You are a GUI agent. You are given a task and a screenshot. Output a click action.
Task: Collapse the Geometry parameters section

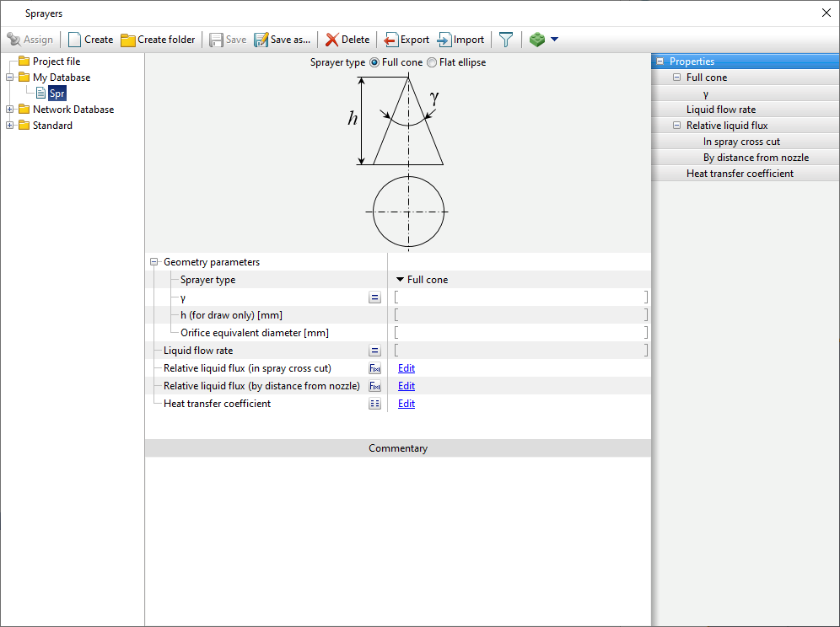(154, 262)
